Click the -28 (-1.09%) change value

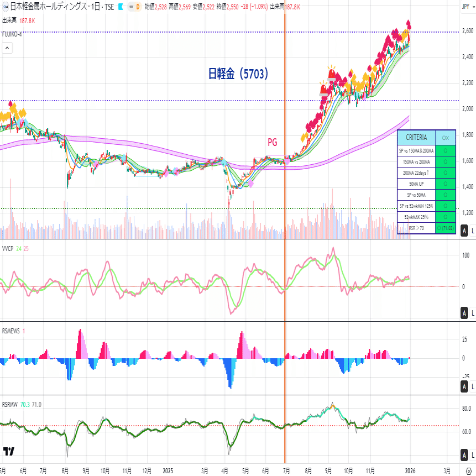coord(254,7)
